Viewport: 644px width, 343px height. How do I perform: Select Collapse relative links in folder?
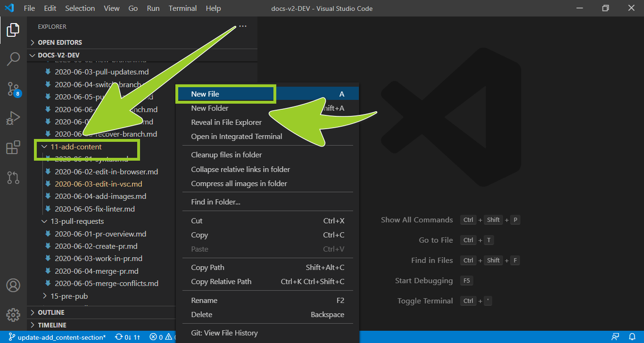pos(267,170)
